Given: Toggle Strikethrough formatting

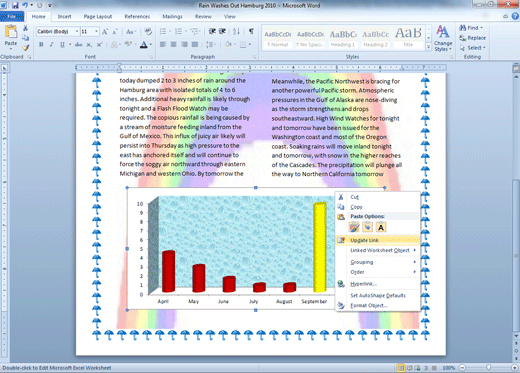Looking at the screenshot, I should pyautogui.click(x=78, y=44).
